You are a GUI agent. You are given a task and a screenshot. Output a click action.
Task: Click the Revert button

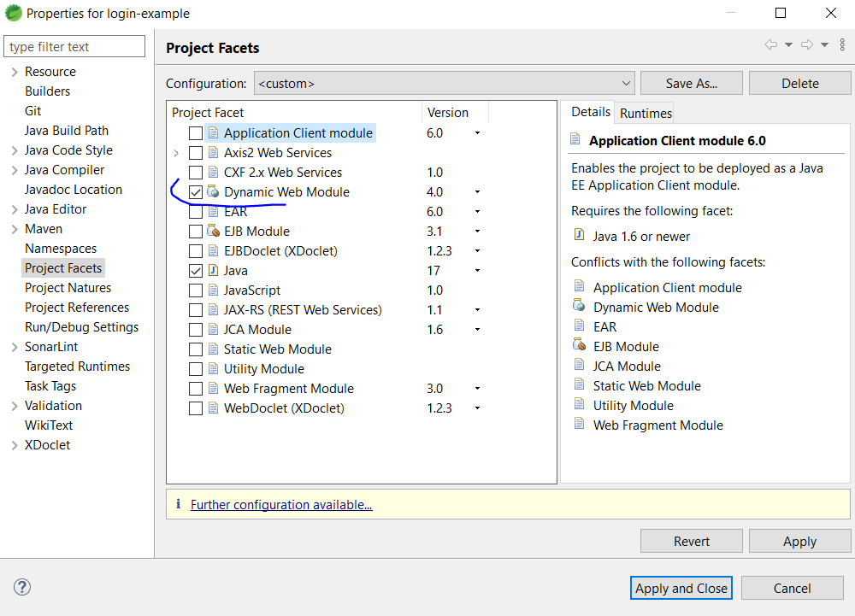click(692, 541)
